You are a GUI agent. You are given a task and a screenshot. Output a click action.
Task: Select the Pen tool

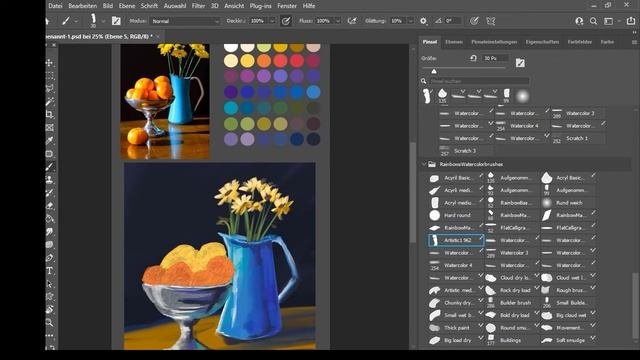tap(49, 258)
